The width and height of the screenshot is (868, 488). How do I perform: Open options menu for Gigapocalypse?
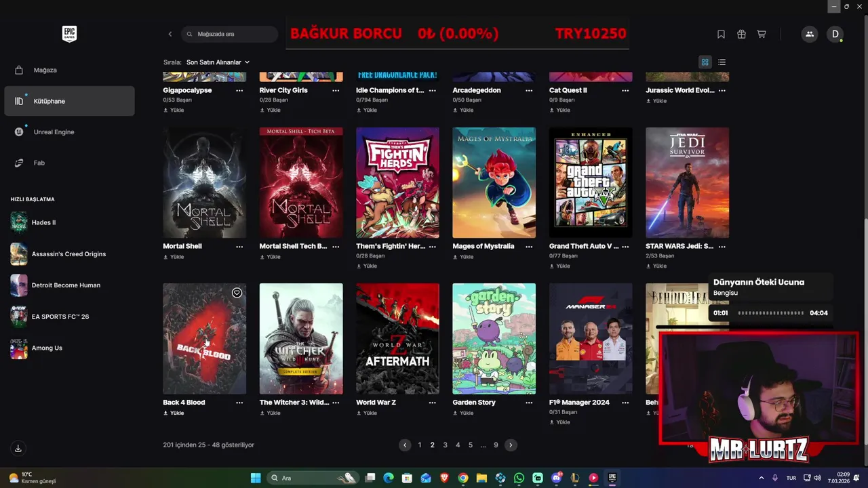click(239, 90)
